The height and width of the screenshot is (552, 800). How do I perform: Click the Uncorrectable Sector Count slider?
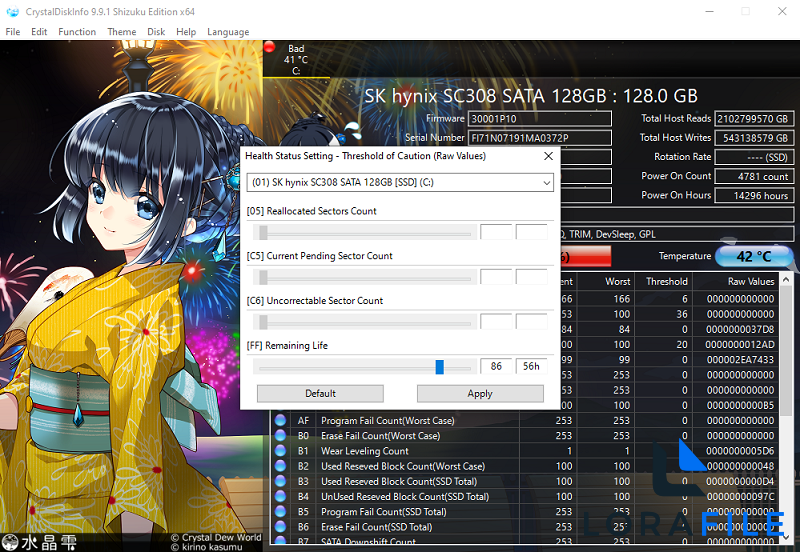365,322
